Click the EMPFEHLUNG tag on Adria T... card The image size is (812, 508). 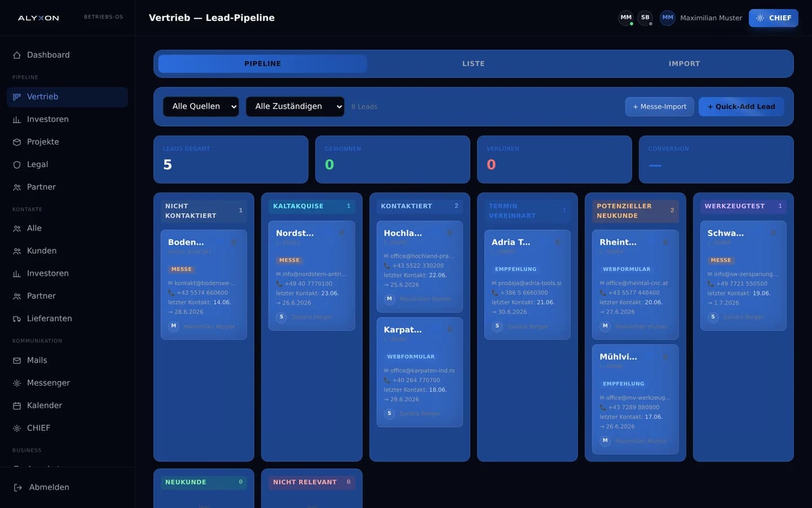pyautogui.click(x=515, y=269)
